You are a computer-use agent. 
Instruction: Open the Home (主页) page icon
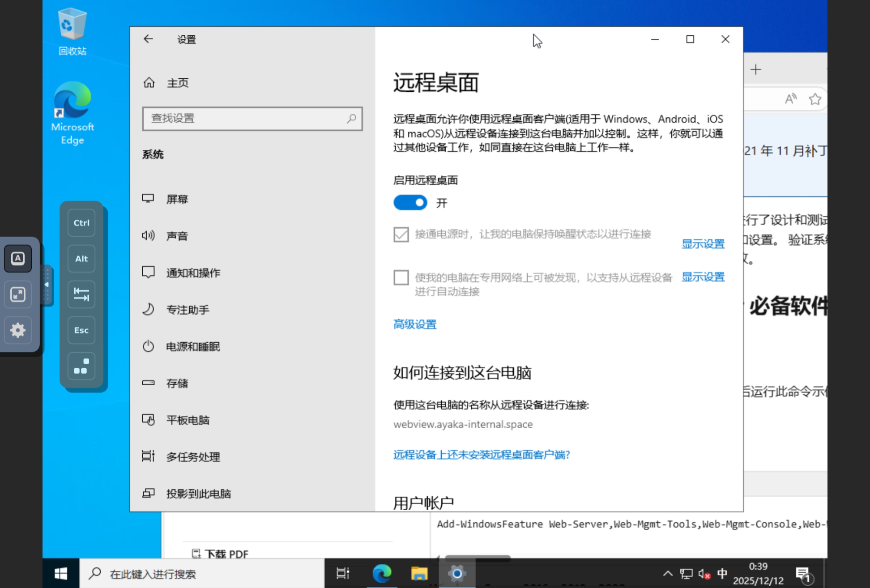click(149, 83)
